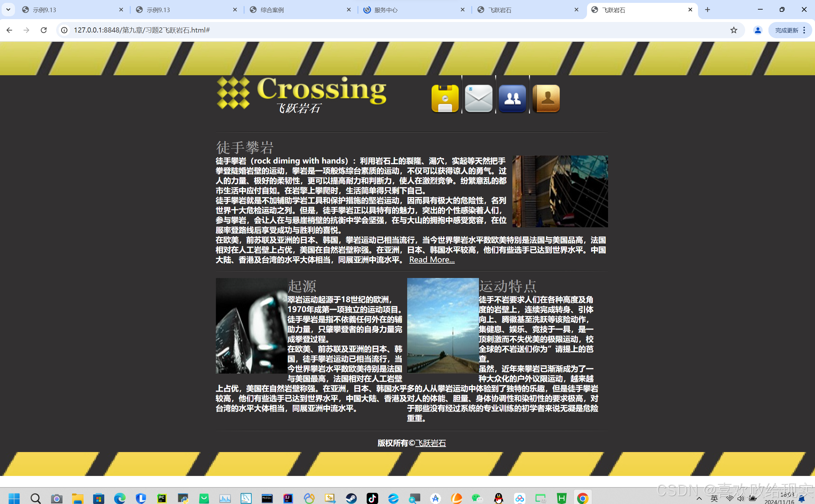
Task: Open the envelope mail icon
Action: (x=479, y=98)
